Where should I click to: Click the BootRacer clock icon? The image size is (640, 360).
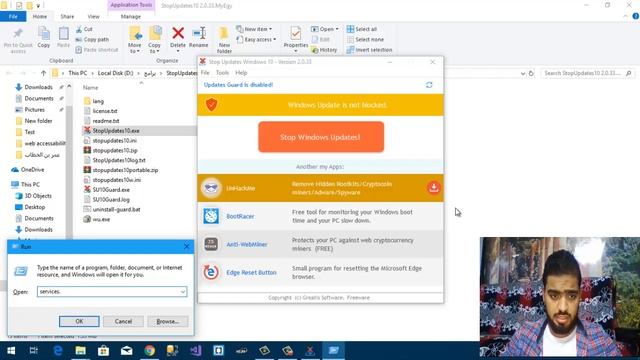pyautogui.click(x=211, y=216)
